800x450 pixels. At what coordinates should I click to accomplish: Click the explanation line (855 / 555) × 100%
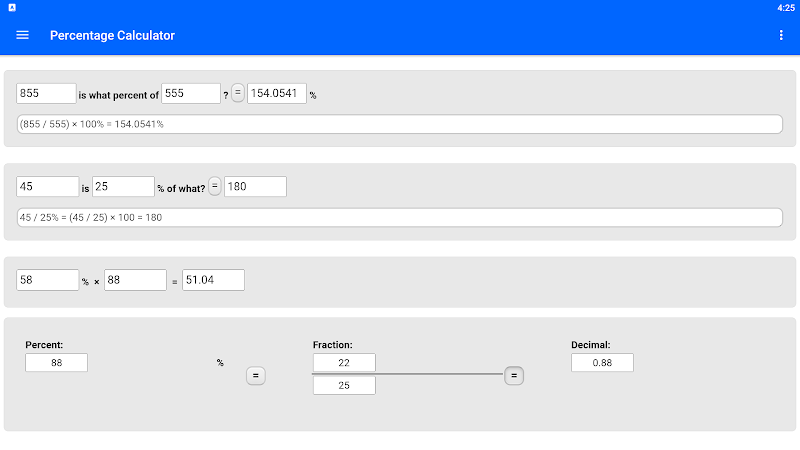399,124
